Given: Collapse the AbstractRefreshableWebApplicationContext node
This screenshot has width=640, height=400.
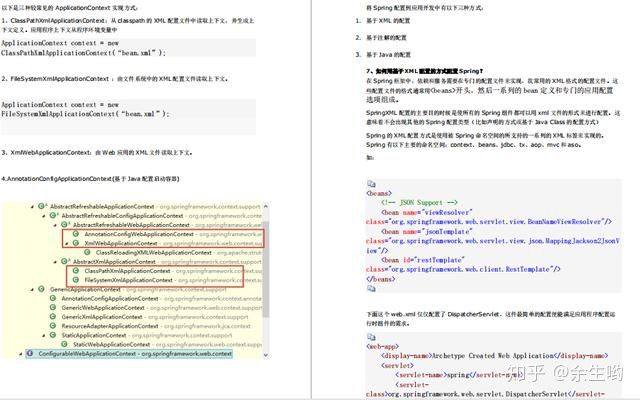Looking at the screenshot, I should tap(55, 225).
